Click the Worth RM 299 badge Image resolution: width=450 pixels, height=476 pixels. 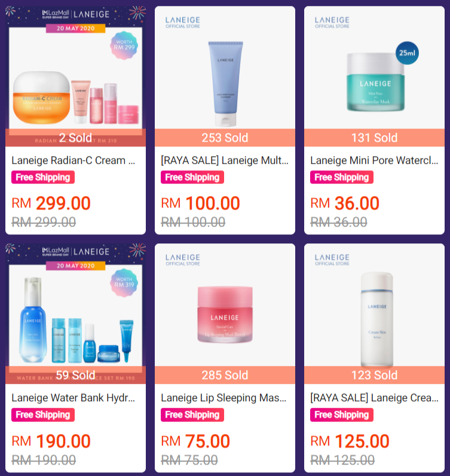click(124, 45)
